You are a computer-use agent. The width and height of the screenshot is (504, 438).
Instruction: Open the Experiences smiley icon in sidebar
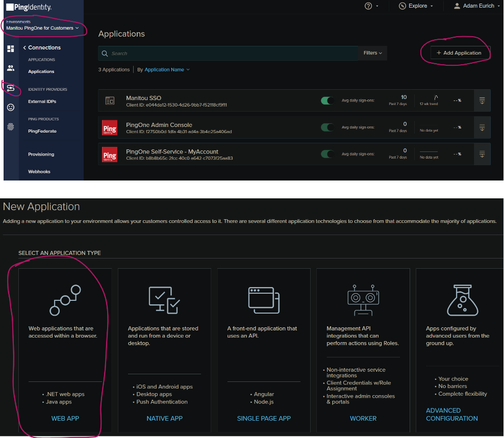pyautogui.click(x=11, y=107)
